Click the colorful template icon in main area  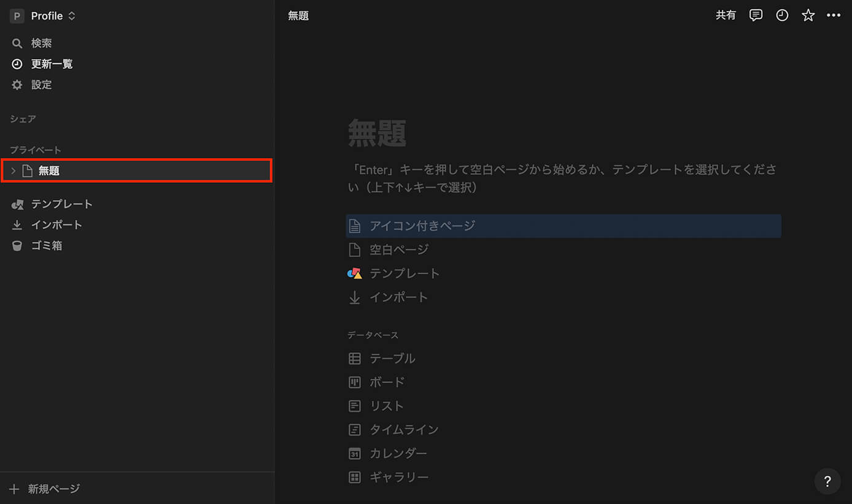coord(355,273)
